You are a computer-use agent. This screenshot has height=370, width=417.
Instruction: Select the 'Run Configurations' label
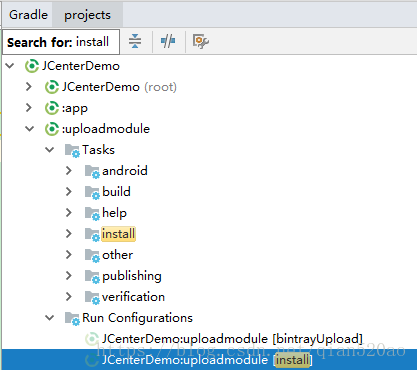click(137, 318)
